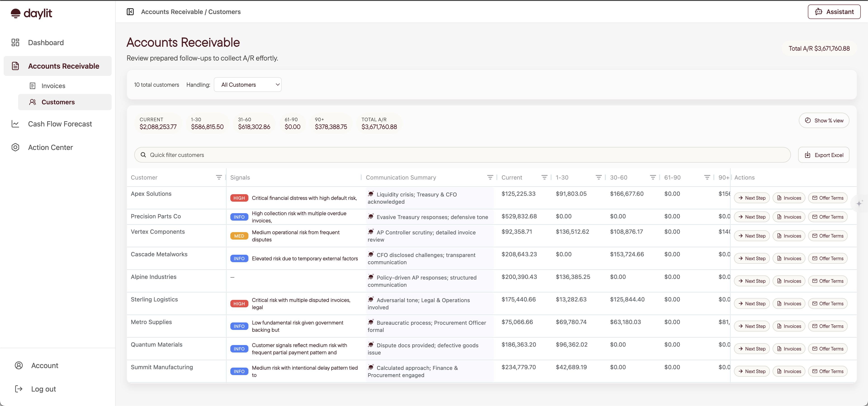Open the Current column filter icon

click(544, 177)
